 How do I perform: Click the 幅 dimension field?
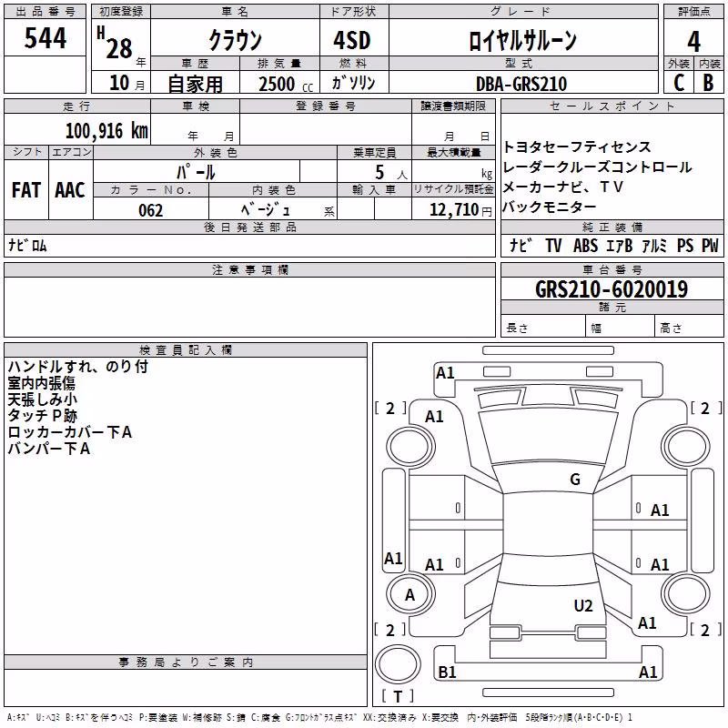(x=620, y=328)
